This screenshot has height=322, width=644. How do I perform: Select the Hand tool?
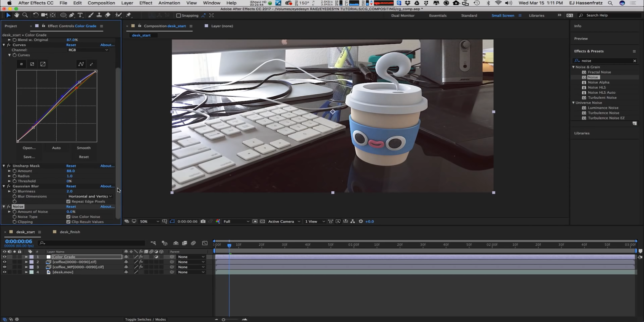(x=16, y=15)
